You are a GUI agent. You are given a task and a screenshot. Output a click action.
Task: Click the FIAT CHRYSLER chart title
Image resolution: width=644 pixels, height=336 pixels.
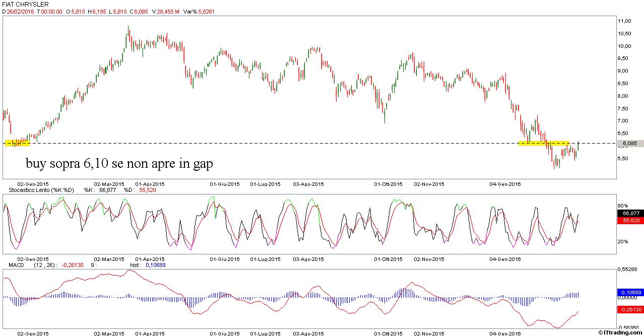[25, 4]
